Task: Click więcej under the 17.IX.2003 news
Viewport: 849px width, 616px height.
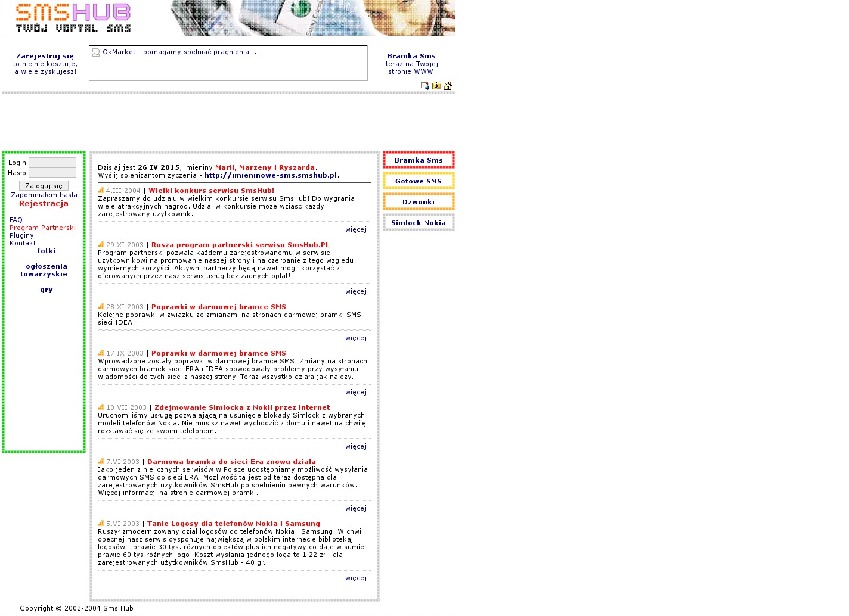Action: [x=356, y=392]
